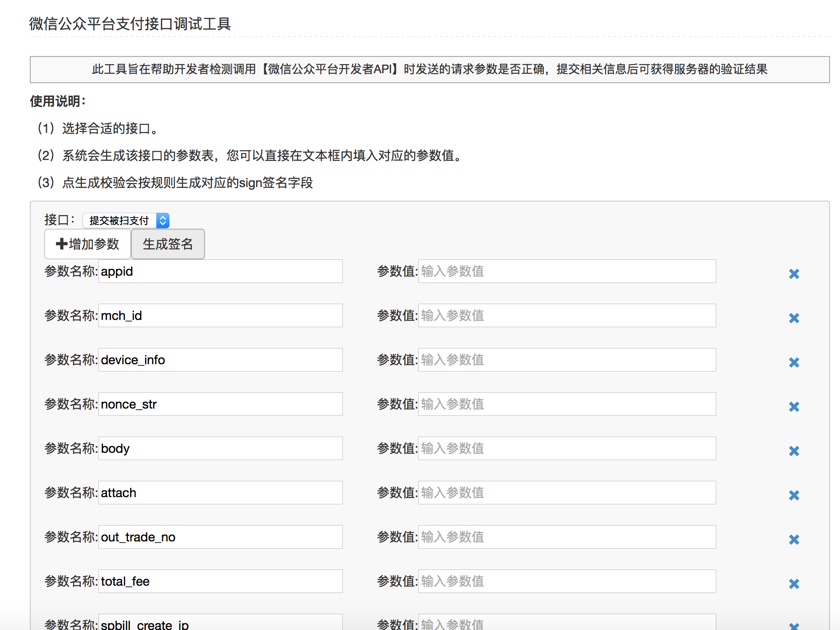Click instruction three about sign签名字段
Screen dimensions: 840x630
tap(175, 183)
